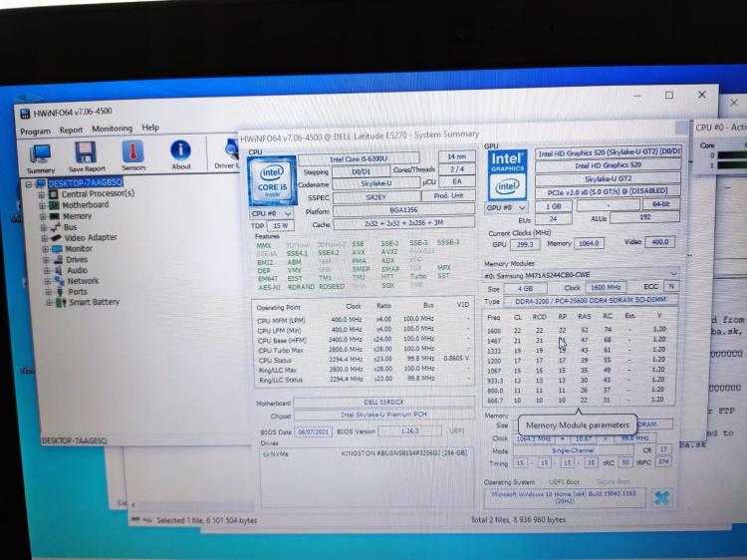747x560 pixels.
Task: Expand the Motherboard tree node
Action: click(x=43, y=206)
